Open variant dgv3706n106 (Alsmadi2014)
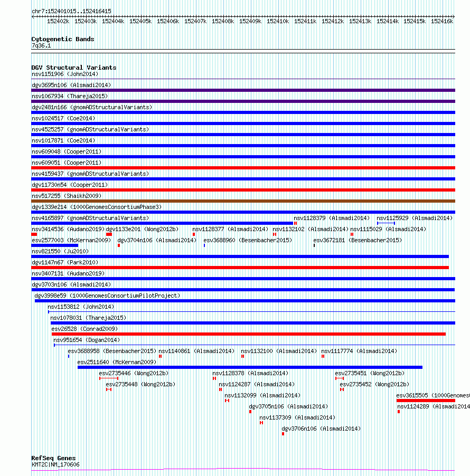 coord(321,429)
